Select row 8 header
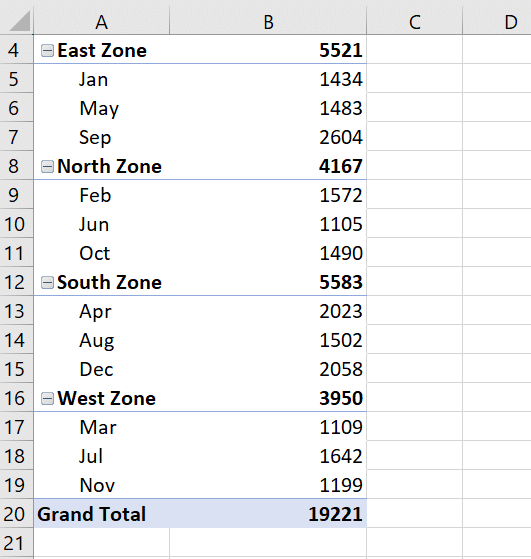This screenshot has width=531, height=559. [x=16, y=166]
